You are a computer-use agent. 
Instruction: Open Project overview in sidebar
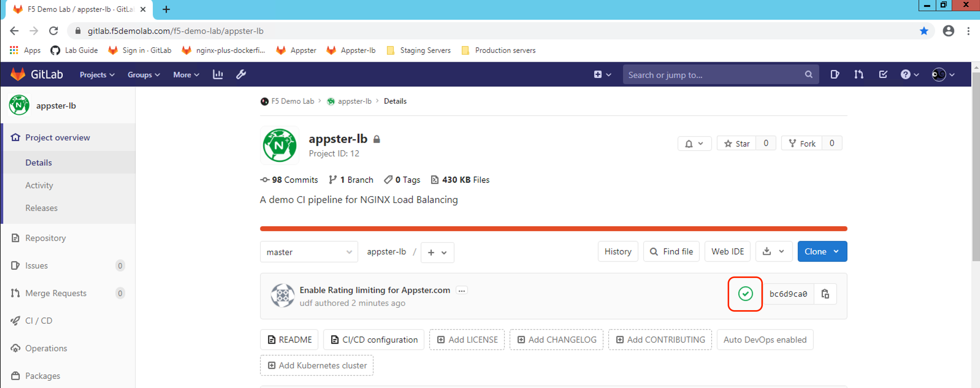(57, 138)
